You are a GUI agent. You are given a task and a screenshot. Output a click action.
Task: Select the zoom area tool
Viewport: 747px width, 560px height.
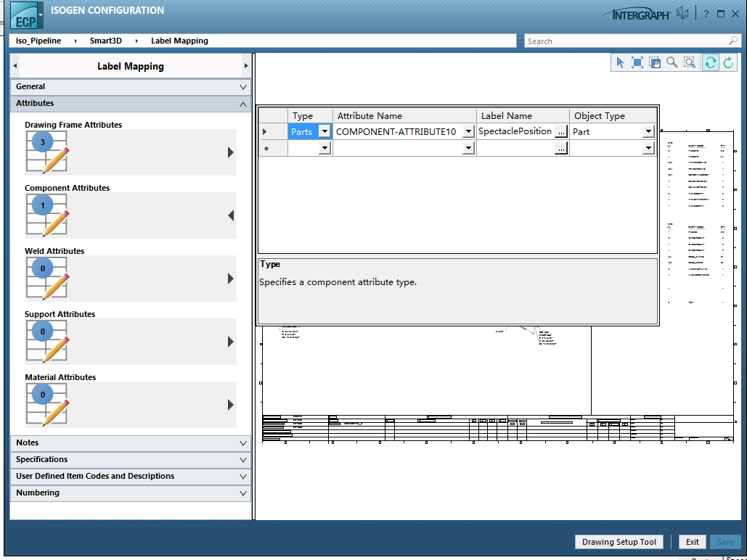coord(690,62)
